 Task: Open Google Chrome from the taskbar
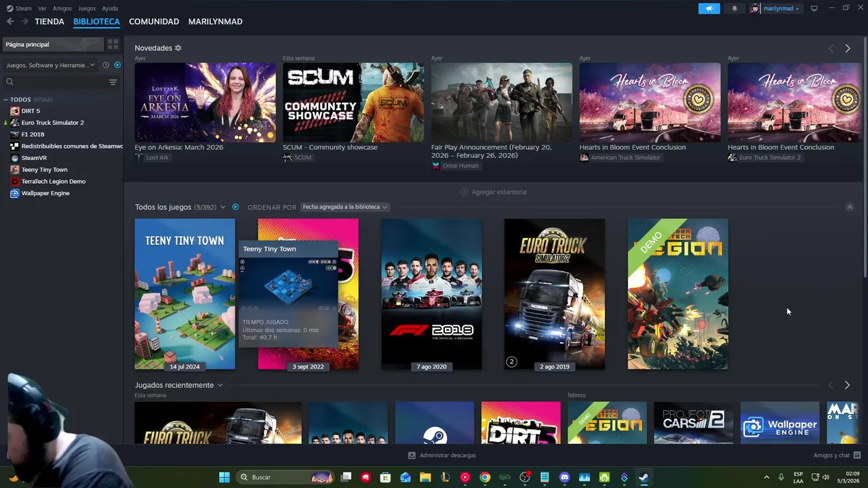(x=485, y=477)
